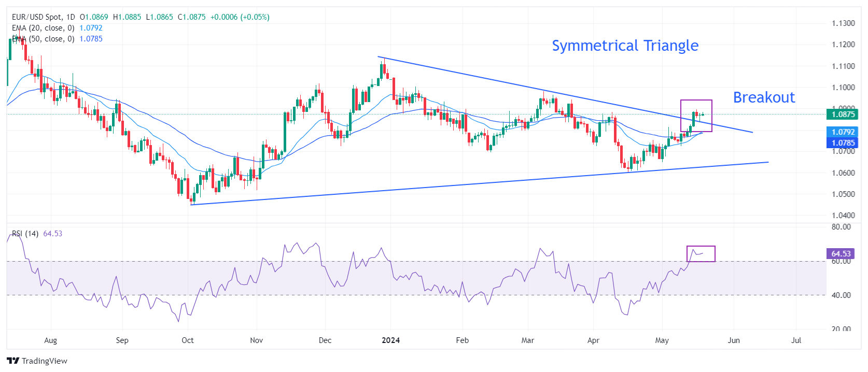Click the purple 64.53 RSI value tag
Viewport: 868px width, 372px height.
pos(841,253)
